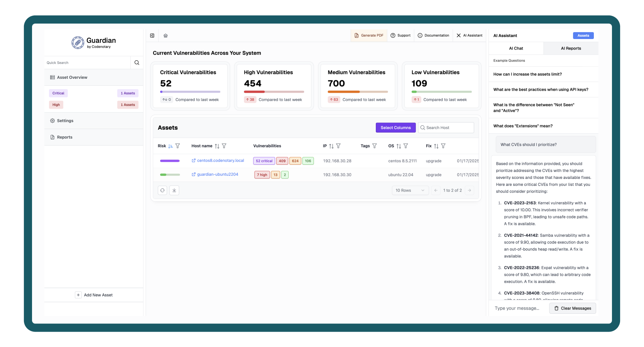Filter the IP column

tap(338, 146)
